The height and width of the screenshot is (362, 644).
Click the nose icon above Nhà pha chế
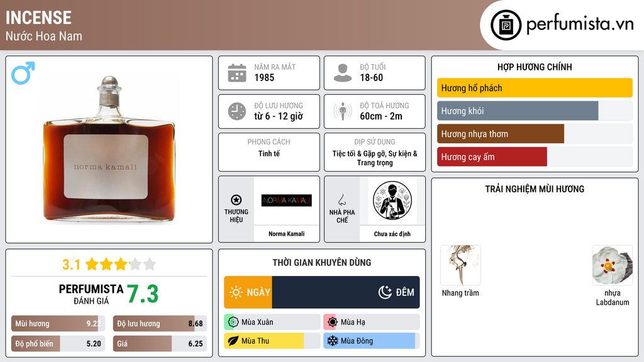click(x=341, y=200)
